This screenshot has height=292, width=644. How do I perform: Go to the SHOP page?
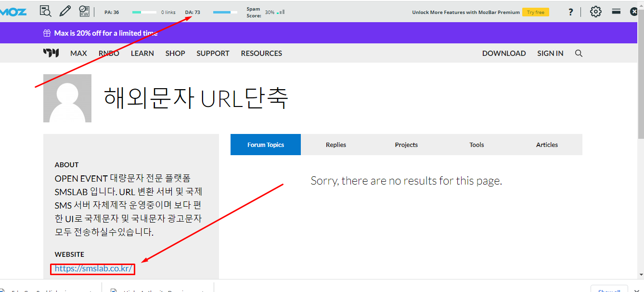175,53
